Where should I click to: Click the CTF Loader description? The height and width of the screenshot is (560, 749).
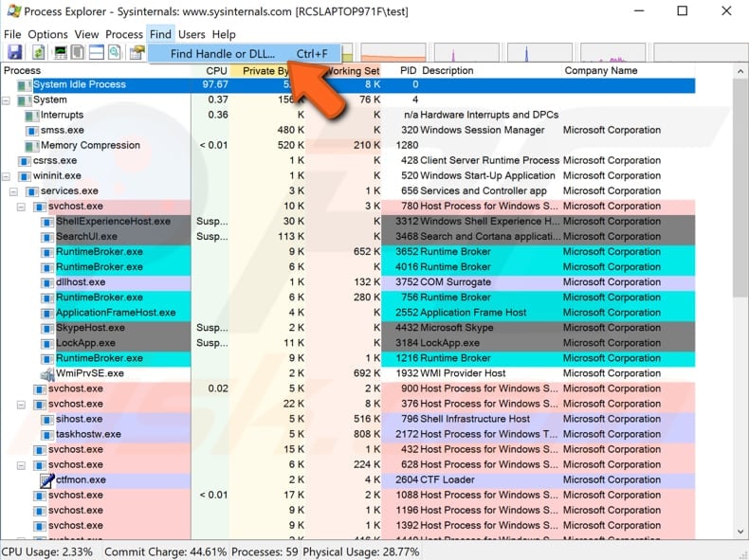point(448,479)
